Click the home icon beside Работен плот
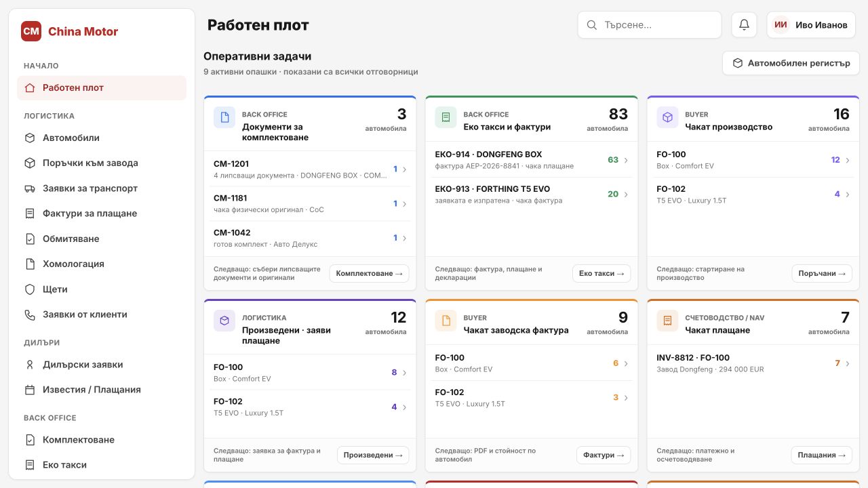 point(30,87)
